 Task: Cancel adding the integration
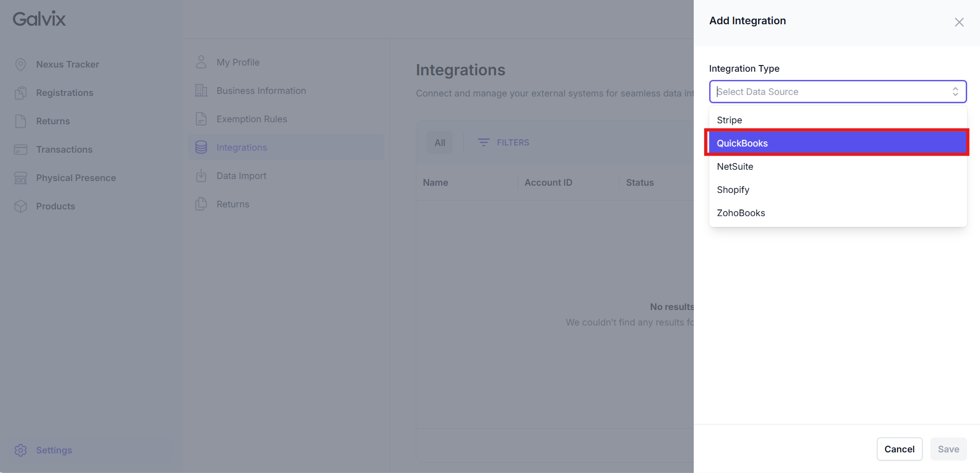coord(900,449)
